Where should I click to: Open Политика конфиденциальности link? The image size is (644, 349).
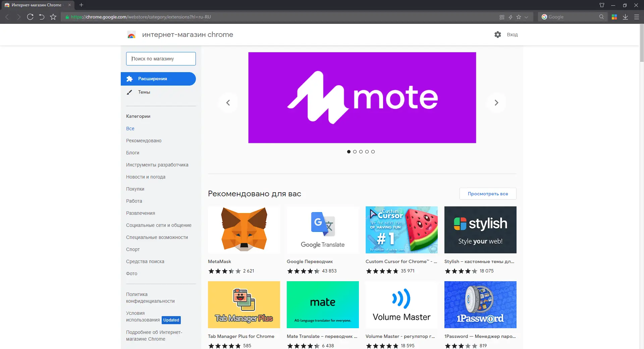150,298
